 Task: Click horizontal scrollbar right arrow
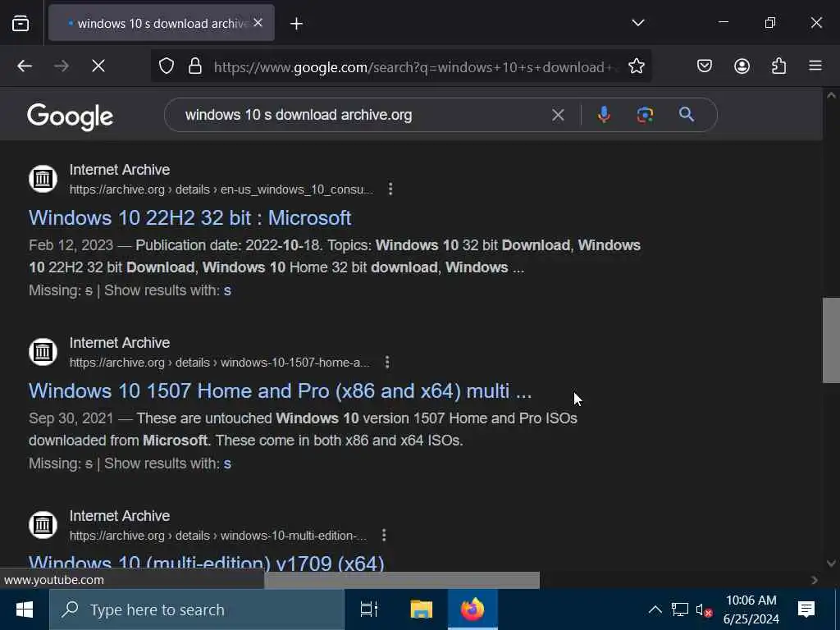(815, 580)
